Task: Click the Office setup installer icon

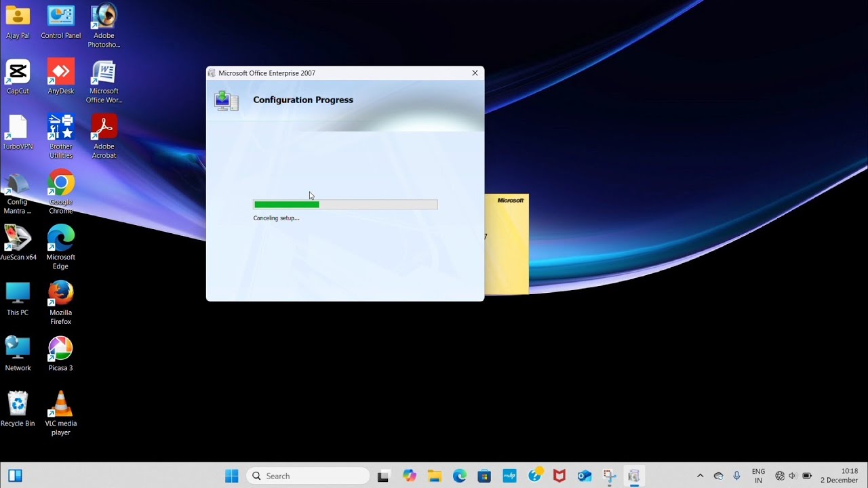Action: (x=226, y=100)
